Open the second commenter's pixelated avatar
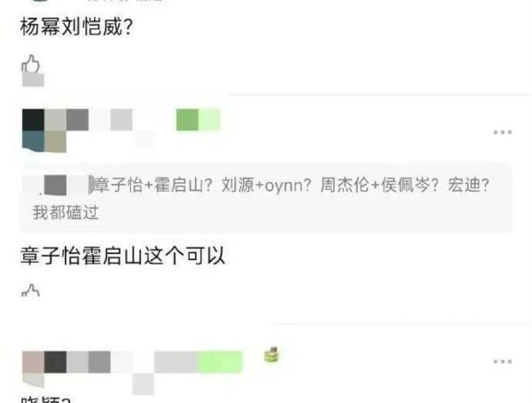Viewport: 532px width, 403px height. [x=44, y=130]
